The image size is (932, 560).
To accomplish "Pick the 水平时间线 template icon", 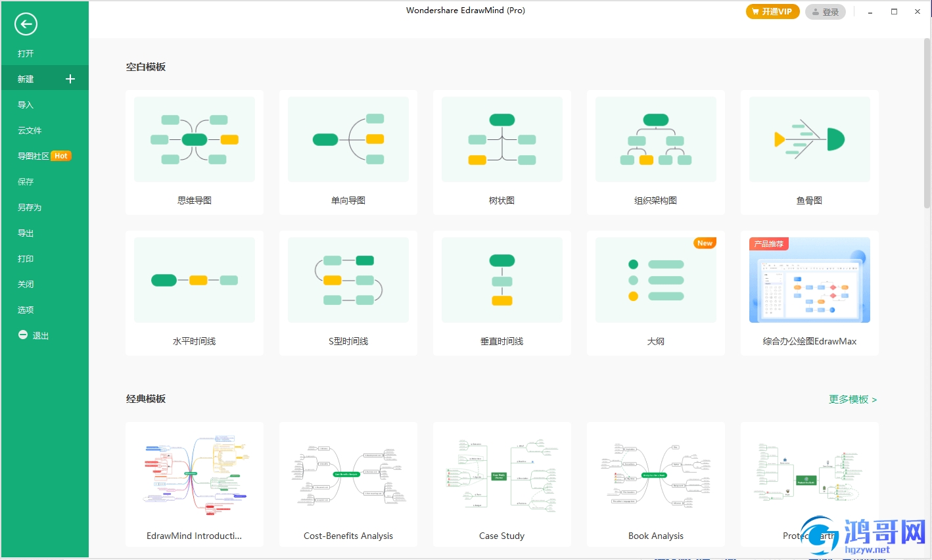I will (x=195, y=280).
